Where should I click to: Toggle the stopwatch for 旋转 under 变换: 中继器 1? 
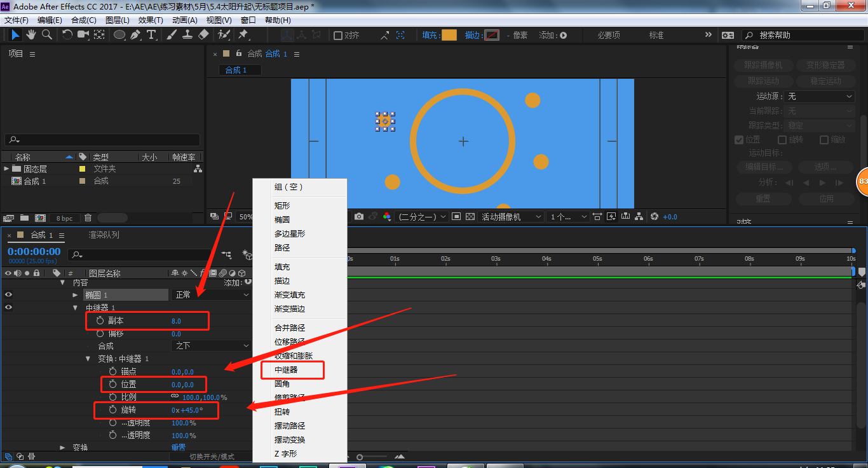[x=112, y=410]
